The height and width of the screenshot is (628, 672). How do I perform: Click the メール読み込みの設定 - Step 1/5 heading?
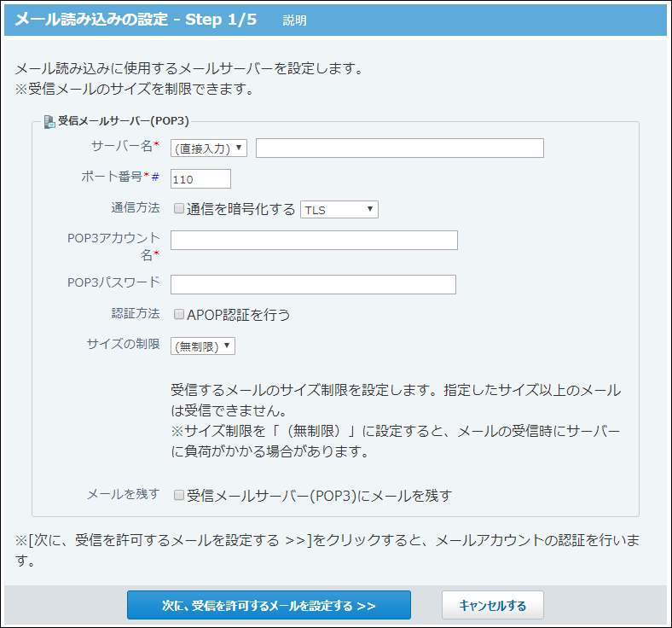(136, 20)
